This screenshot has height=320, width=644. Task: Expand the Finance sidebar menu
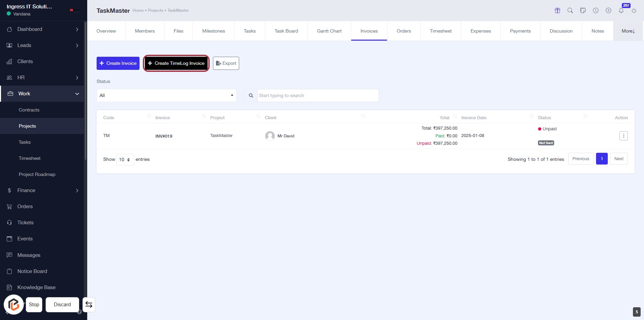(42, 190)
